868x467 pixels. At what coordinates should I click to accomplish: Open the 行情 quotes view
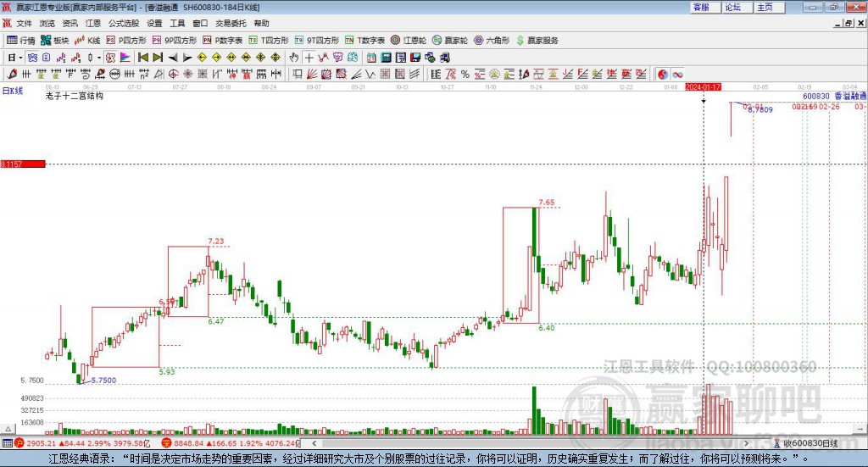pyautogui.click(x=21, y=41)
